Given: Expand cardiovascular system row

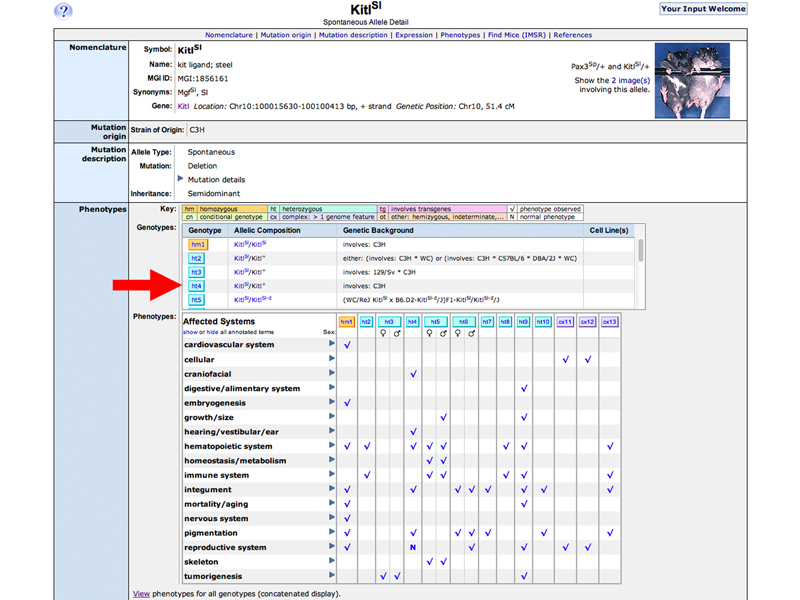Looking at the screenshot, I should tap(332, 344).
